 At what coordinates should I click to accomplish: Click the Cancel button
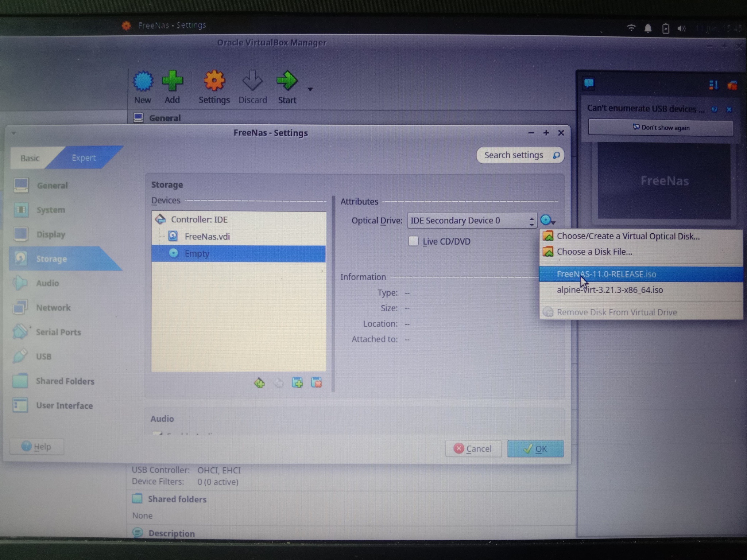click(x=473, y=448)
